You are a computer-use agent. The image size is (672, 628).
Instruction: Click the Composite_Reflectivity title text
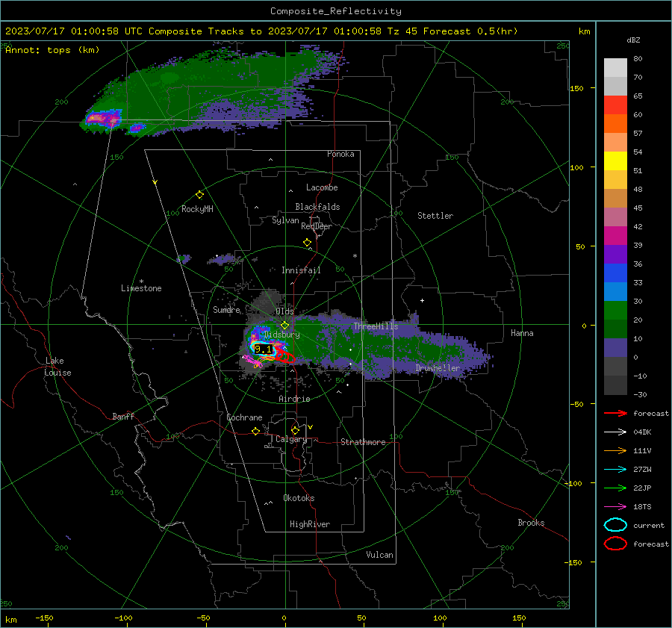(336, 11)
